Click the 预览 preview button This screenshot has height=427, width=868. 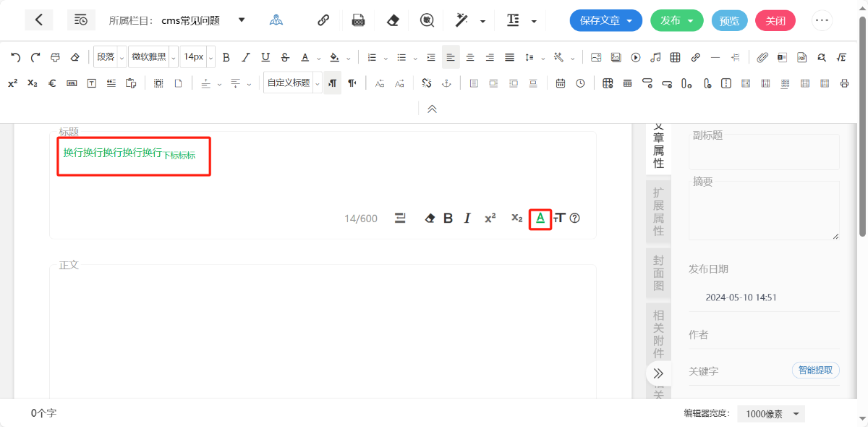729,21
